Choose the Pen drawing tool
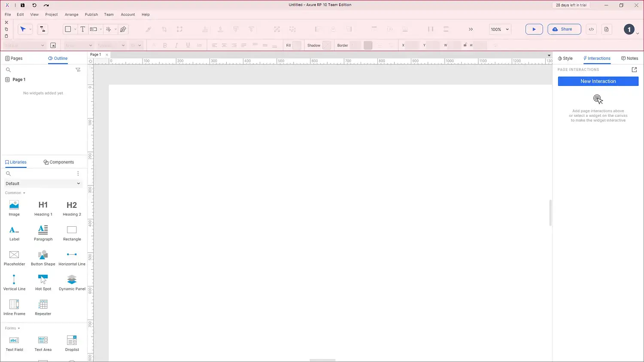Image resolution: width=644 pixels, height=362 pixels. point(123,29)
